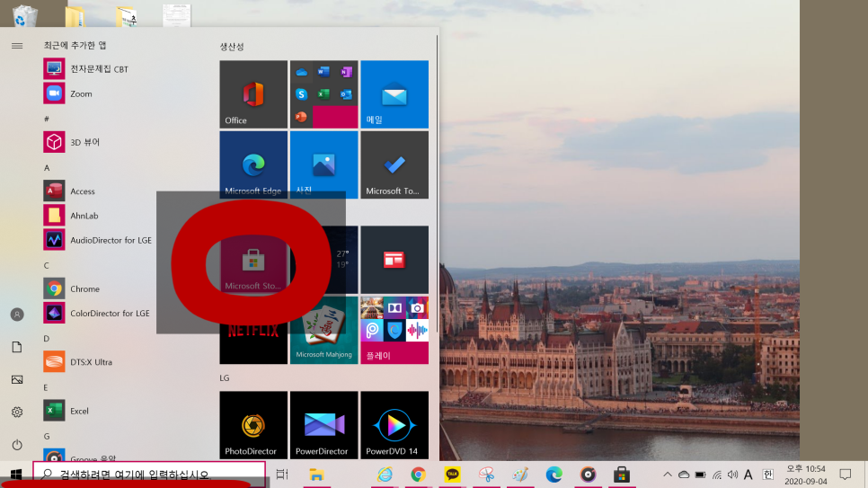Click the Start menu tiles scrollbar
This screenshot has height=488, width=868.
point(437,182)
